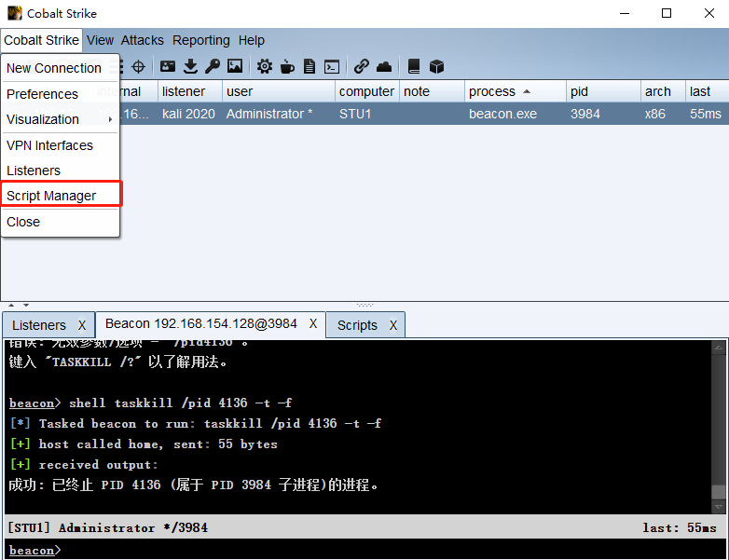Click 55ms cell in session row

(x=706, y=114)
